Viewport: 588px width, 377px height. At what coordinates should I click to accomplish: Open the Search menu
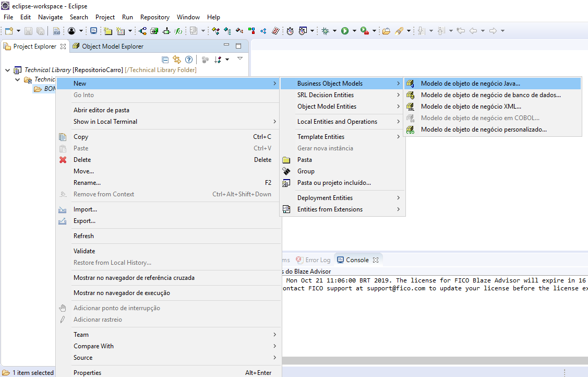[79, 17]
